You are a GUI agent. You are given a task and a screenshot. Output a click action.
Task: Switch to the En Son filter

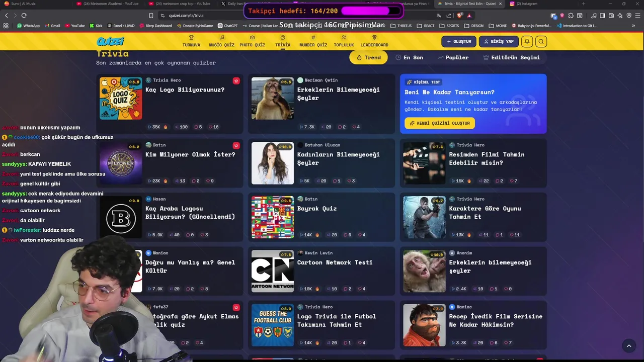point(409,57)
